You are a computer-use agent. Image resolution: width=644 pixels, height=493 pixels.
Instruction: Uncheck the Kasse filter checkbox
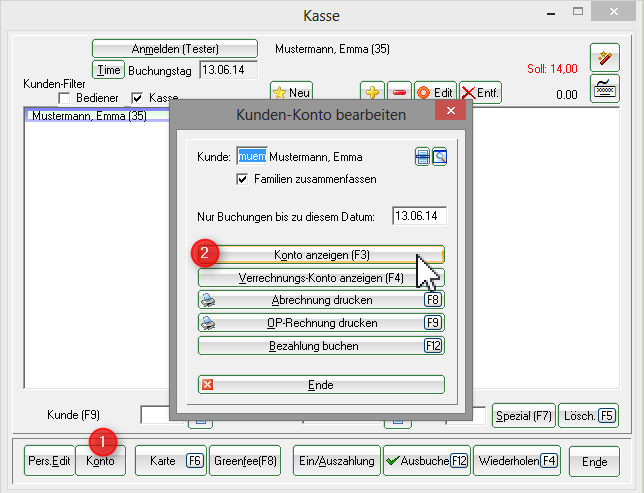pos(138,99)
